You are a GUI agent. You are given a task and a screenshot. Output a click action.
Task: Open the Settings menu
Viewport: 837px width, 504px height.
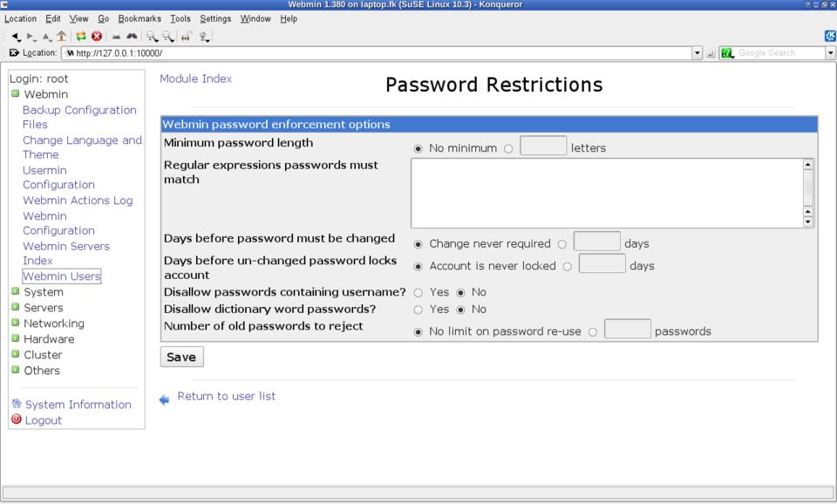pyautogui.click(x=215, y=18)
